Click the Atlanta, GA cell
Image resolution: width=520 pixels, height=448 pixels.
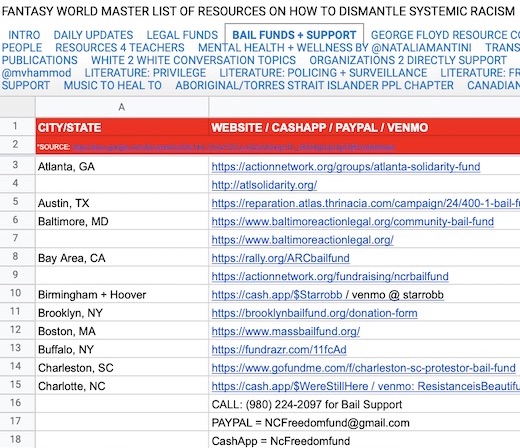[122, 166]
